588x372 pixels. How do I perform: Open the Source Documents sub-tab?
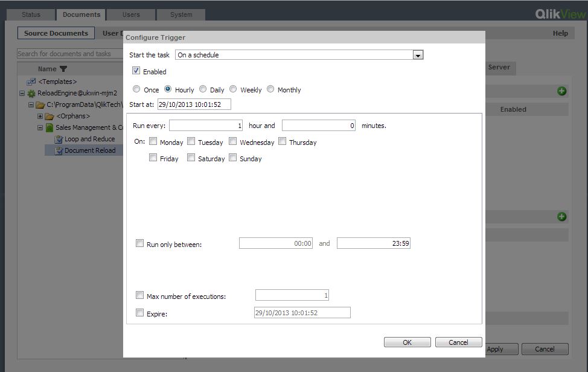click(x=56, y=33)
